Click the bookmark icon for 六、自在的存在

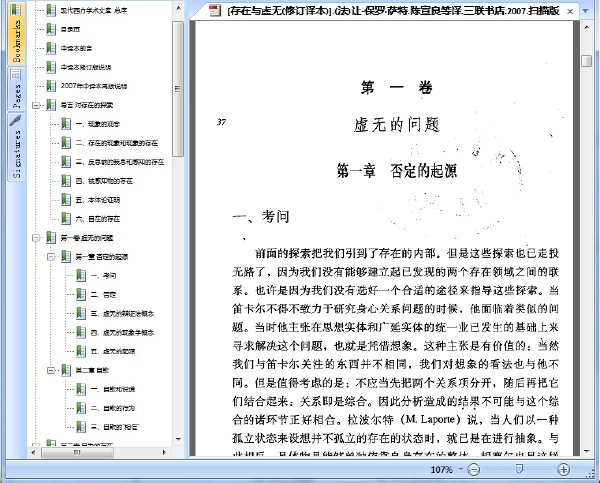66,219
